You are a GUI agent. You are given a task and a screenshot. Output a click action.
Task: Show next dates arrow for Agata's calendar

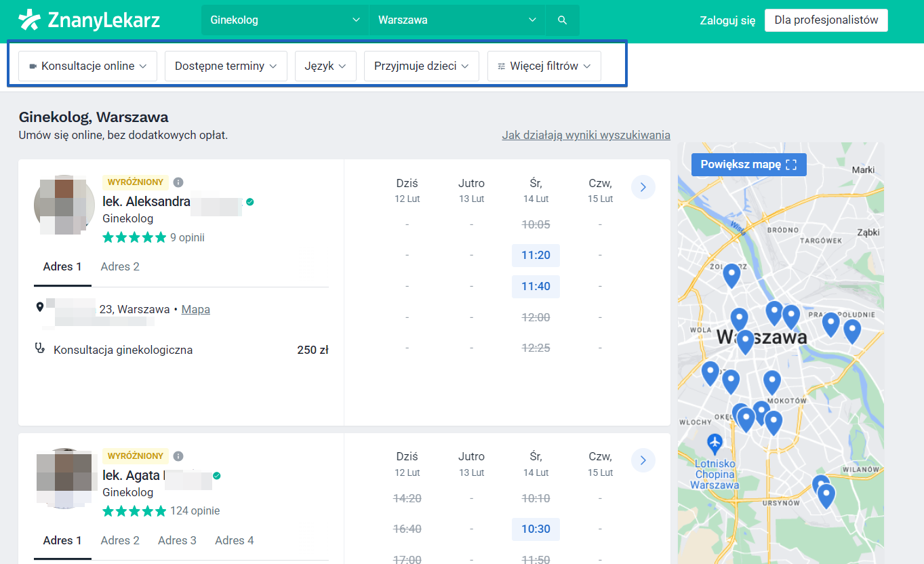pos(643,461)
